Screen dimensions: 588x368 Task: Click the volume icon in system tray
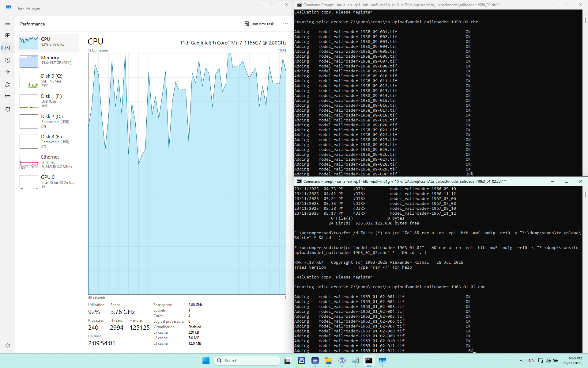point(548,361)
